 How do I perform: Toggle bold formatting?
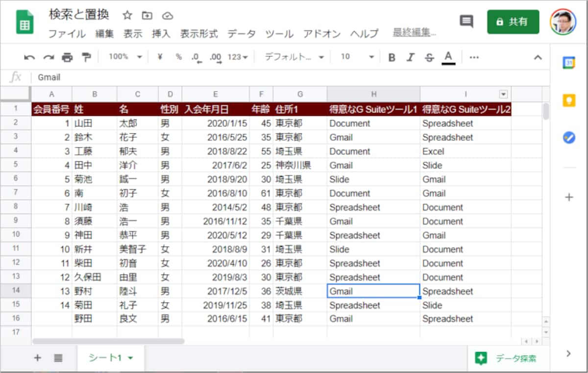(392, 57)
